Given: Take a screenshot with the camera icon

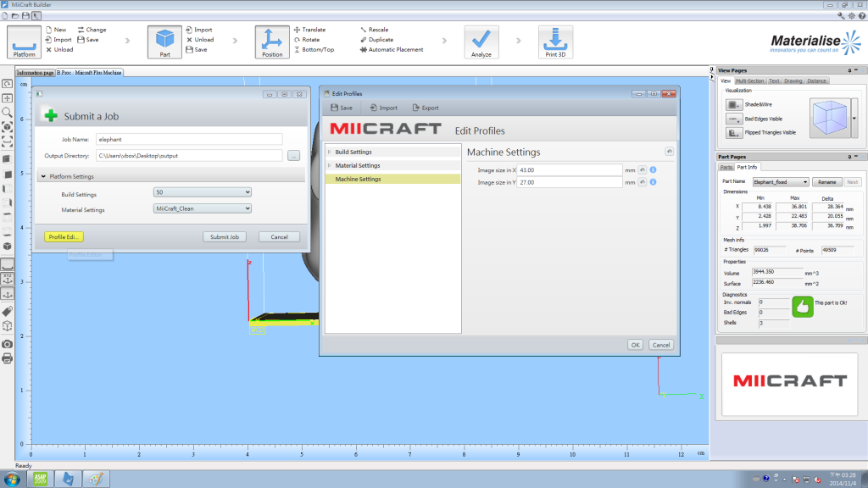Looking at the screenshot, I should point(7,344).
